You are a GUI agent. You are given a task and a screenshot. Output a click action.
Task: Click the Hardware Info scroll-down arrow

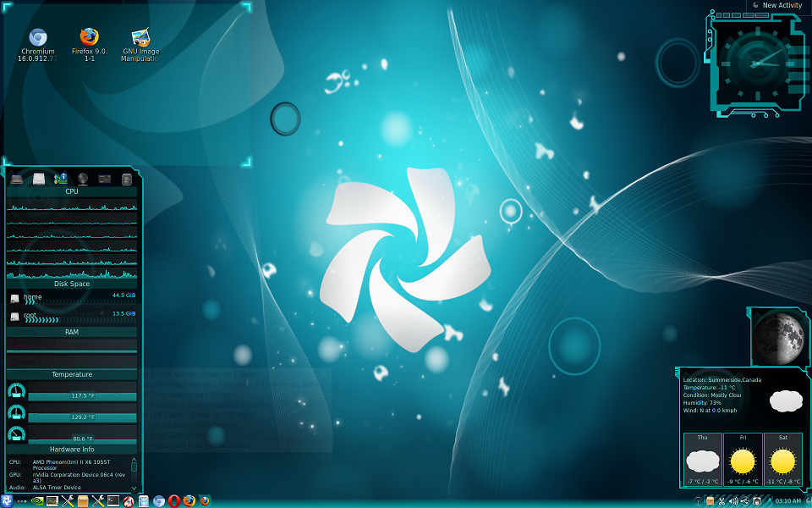click(134, 489)
